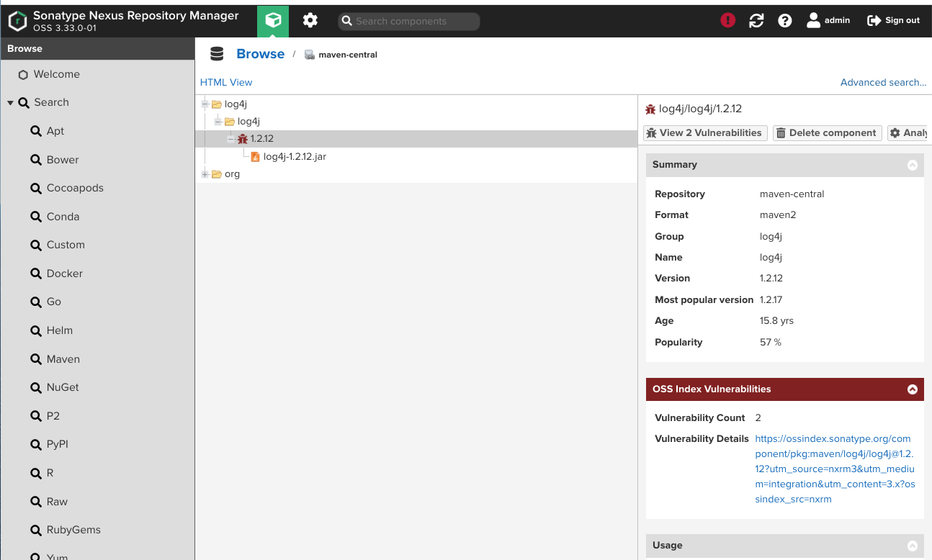
Task: Collapse the Summary panel
Action: click(912, 165)
